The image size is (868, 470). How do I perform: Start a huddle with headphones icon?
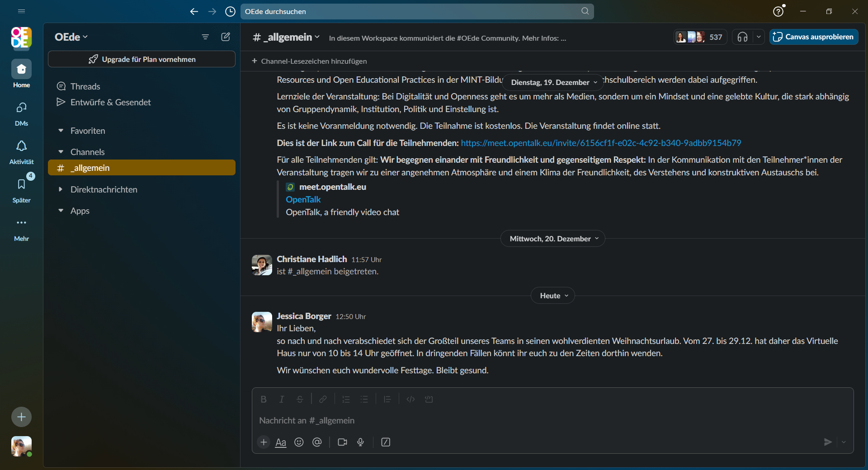pyautogui.click(x=742, y=37)
